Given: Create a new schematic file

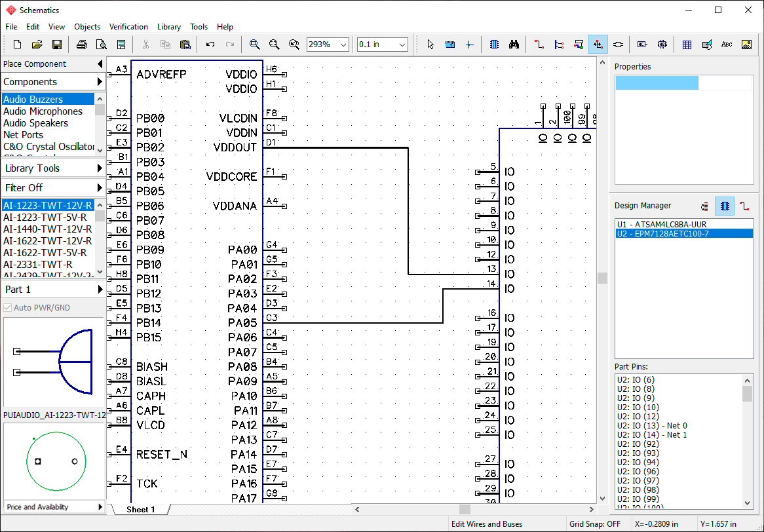Looking at the screenshot, I should click(x=17, y=45).
